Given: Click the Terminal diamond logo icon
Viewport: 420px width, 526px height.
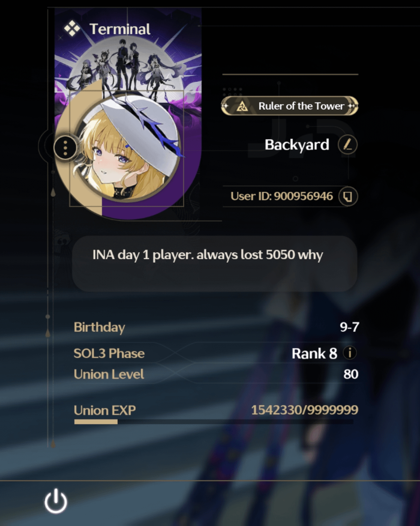Looking at the screenshot, I should pos(72,28).
